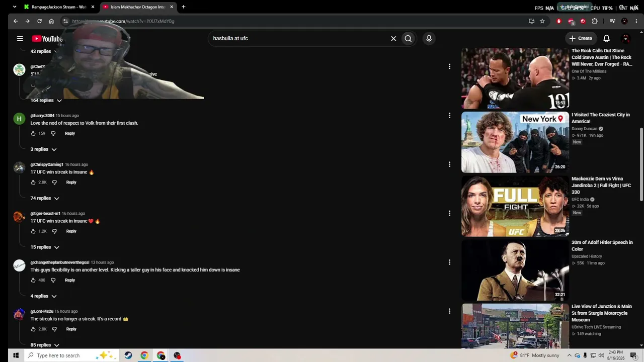Like @tiger-beast-m1's comment
The width and height of the screenshot is (644, 362).
[x=33, y=231]
